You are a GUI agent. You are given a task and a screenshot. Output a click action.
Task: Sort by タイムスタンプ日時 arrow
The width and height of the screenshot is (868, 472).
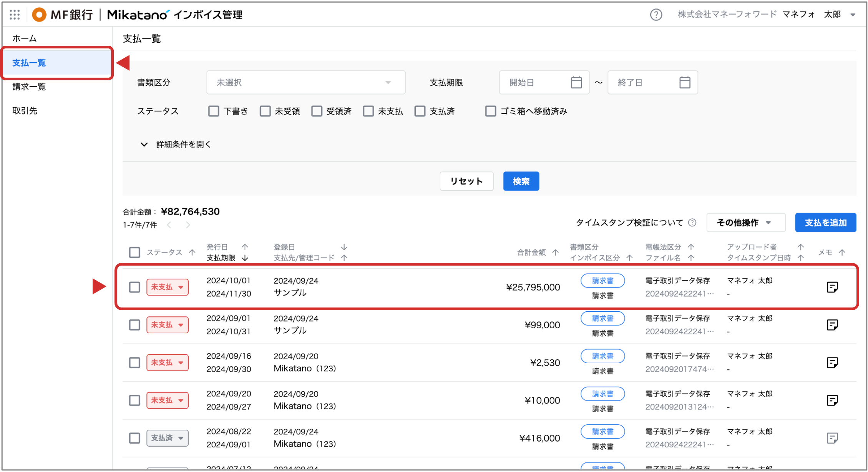click(801, 258)
